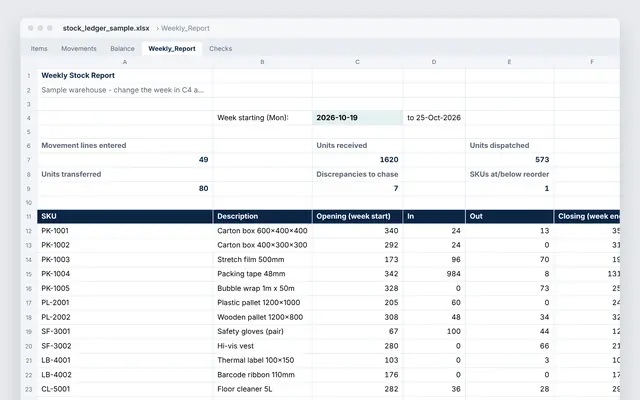Image resolution: width=640 pixels, height=400 pixels.
Task: Select the Out value 66 for Hi-vis vest
Action: 509,346
